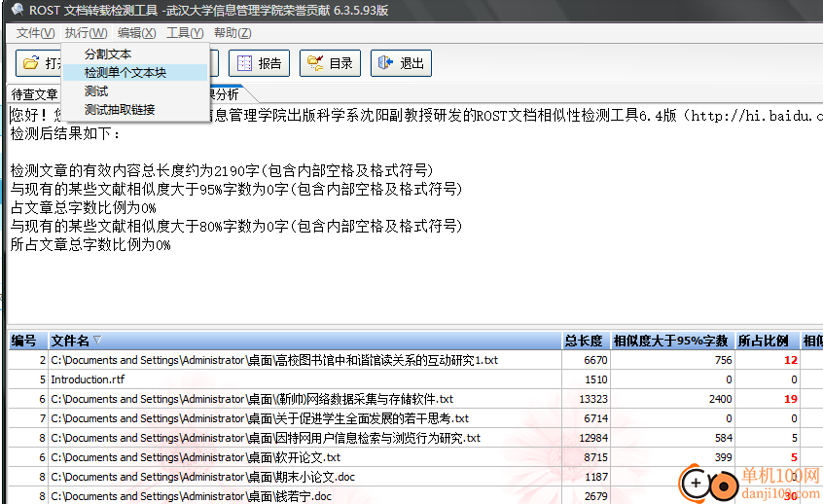Click the open-folder toolbar button

point(38,63)
